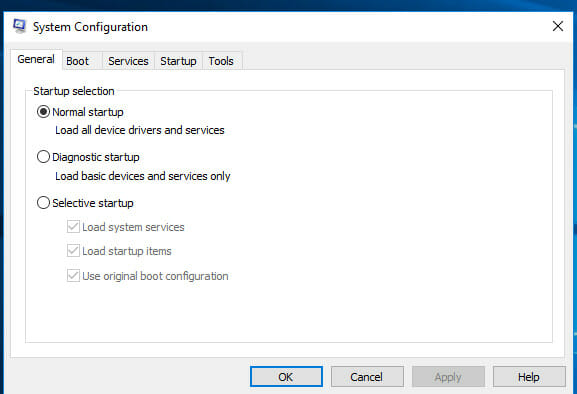Select the Selective startup option

(43, 202)
